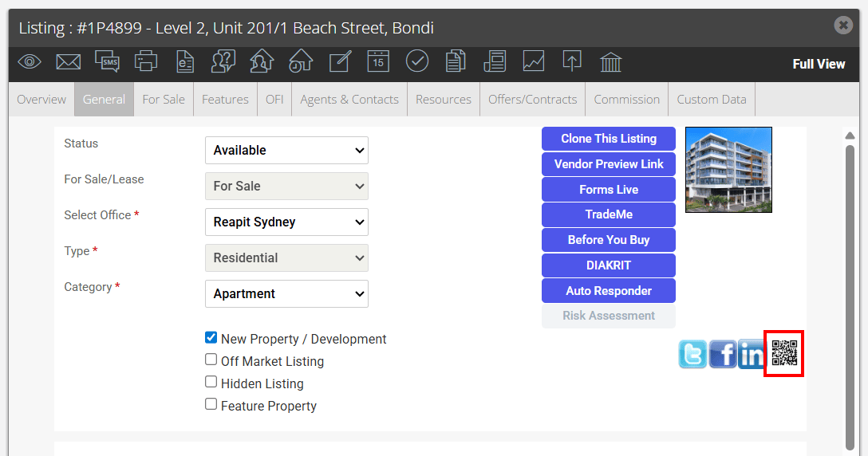The image size is (868, 456).
Task: Open the email envelope icon
Action: click(68, 61)
